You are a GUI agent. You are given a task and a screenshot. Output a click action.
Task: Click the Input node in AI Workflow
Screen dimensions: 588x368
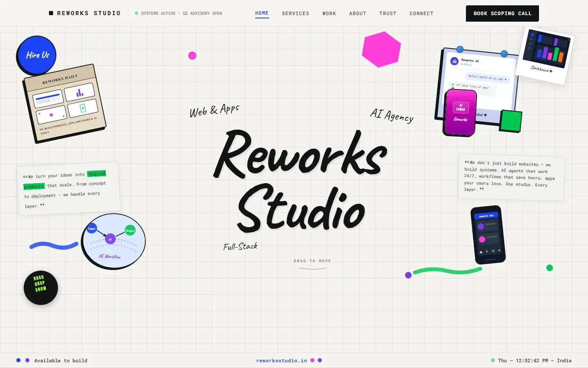[x=91, y=229]
